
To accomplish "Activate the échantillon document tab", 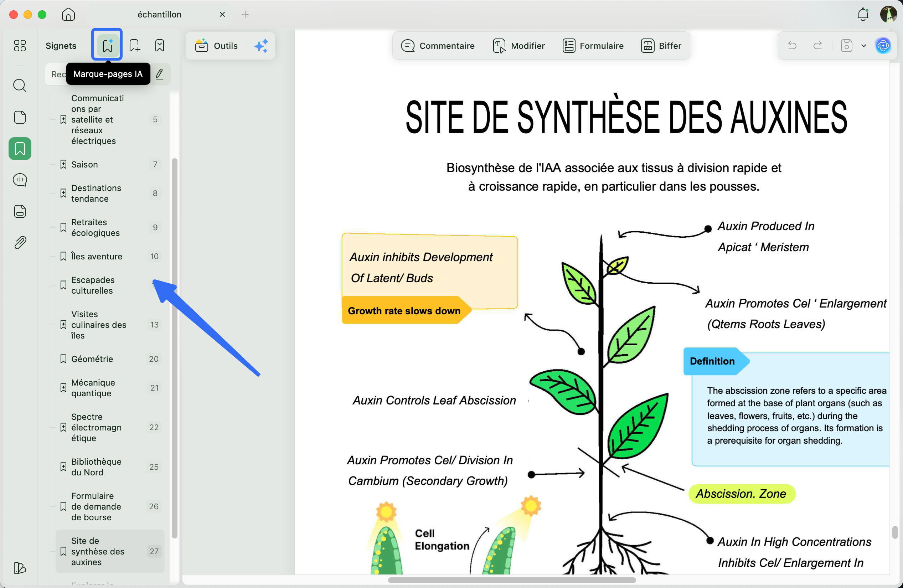I will (159, 14).
